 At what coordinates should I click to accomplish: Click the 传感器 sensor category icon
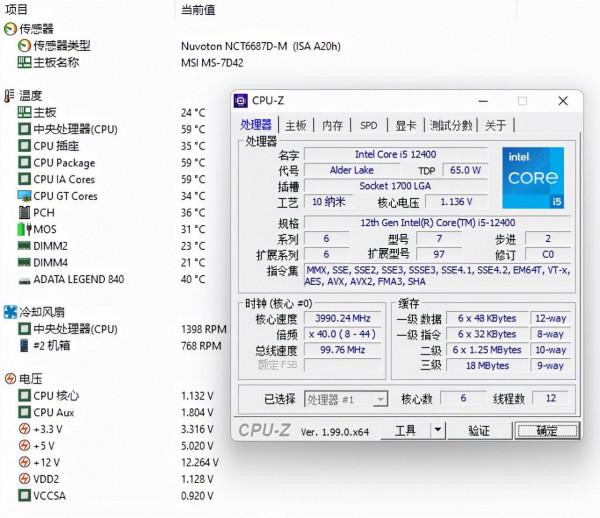click(10, 29)
